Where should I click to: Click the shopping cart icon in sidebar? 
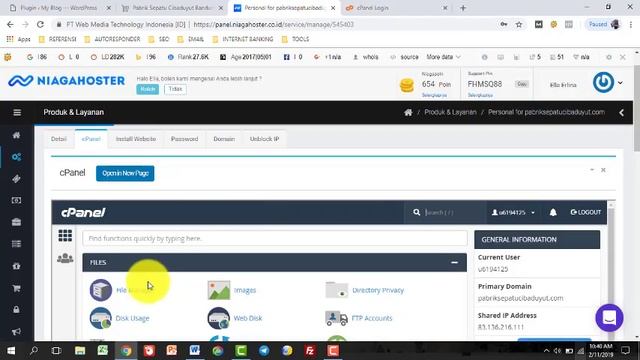coord(16,288)
